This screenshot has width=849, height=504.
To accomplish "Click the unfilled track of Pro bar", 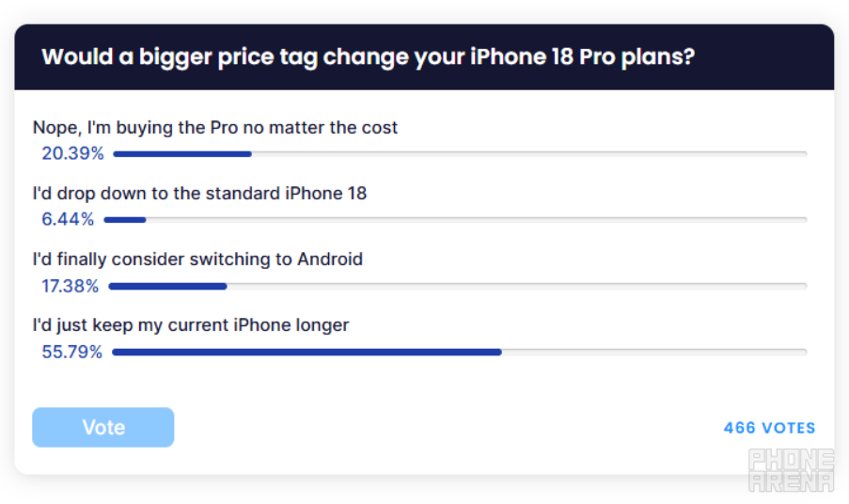I will pyautogui.click(x=529, y=154).
